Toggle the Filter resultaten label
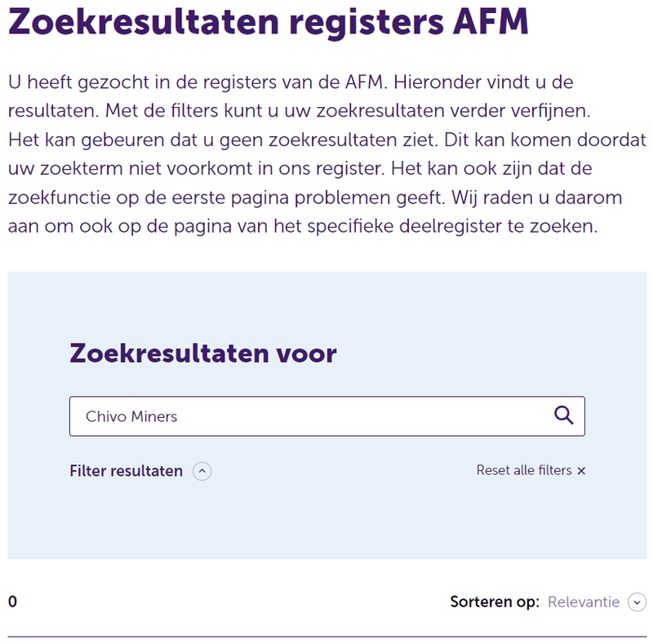The width and height of the screenshot is (653, 644). pyautogui.click(x=127, y=471)
